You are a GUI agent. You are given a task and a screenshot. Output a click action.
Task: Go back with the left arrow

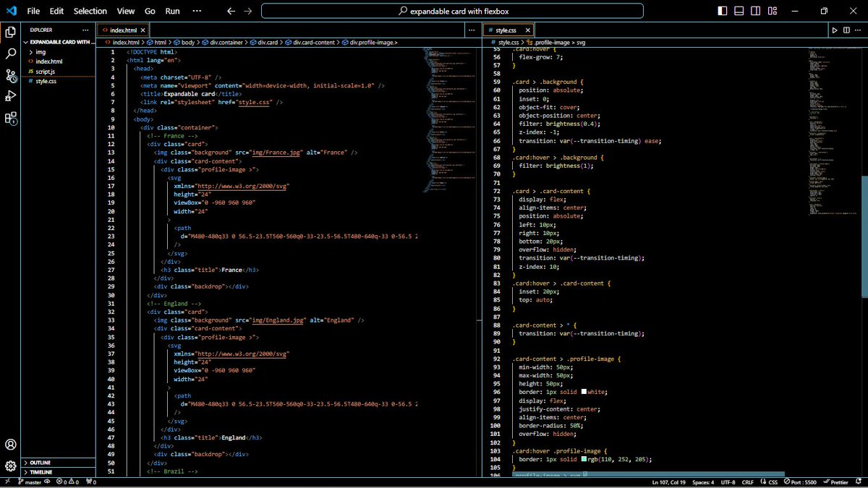point(231,11)
